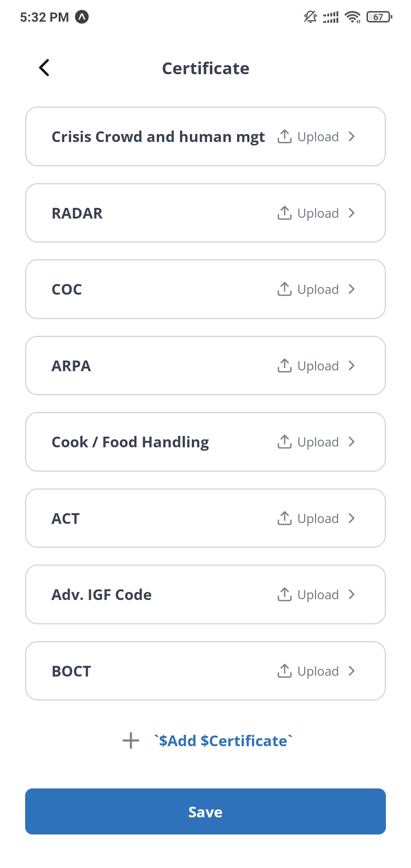Tap upload icon for Crisis Crowd certificate
Image resolution: width=411 pixels, height=868 pixels.
click(285, 136)
